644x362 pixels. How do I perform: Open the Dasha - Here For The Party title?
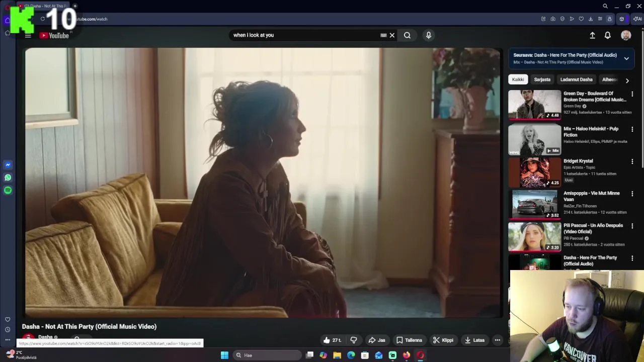[x=590, y=260]
